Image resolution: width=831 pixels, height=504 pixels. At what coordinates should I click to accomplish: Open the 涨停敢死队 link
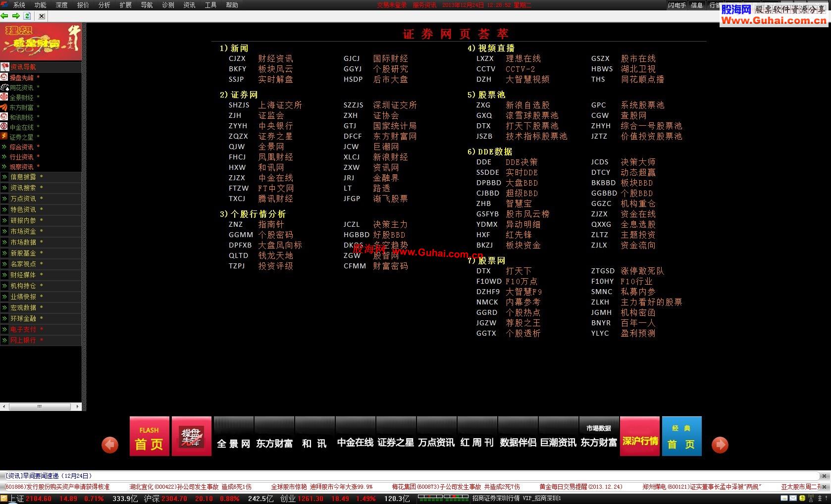[642, 271]
